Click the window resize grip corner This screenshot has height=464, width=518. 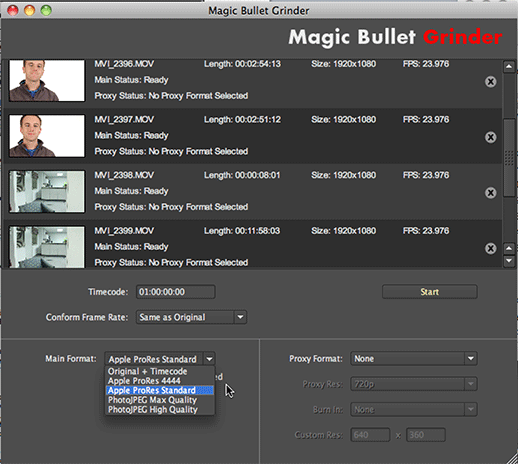pos(512,458)
